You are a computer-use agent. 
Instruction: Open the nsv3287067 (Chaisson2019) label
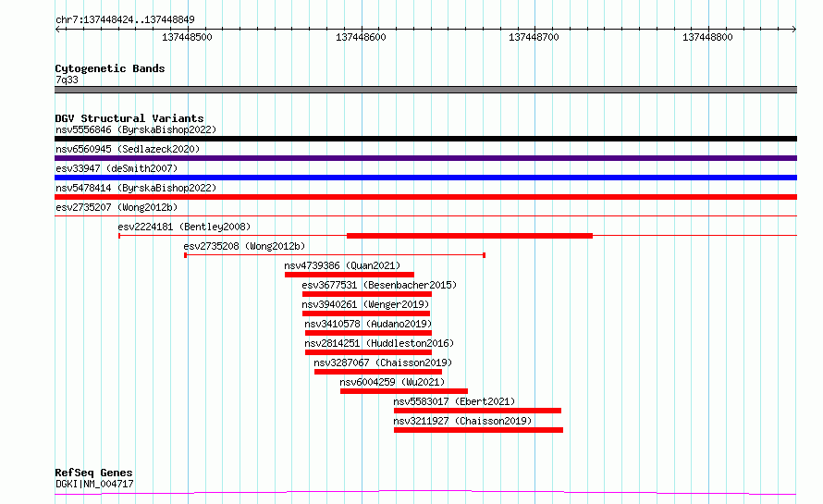tap(383, 363)
